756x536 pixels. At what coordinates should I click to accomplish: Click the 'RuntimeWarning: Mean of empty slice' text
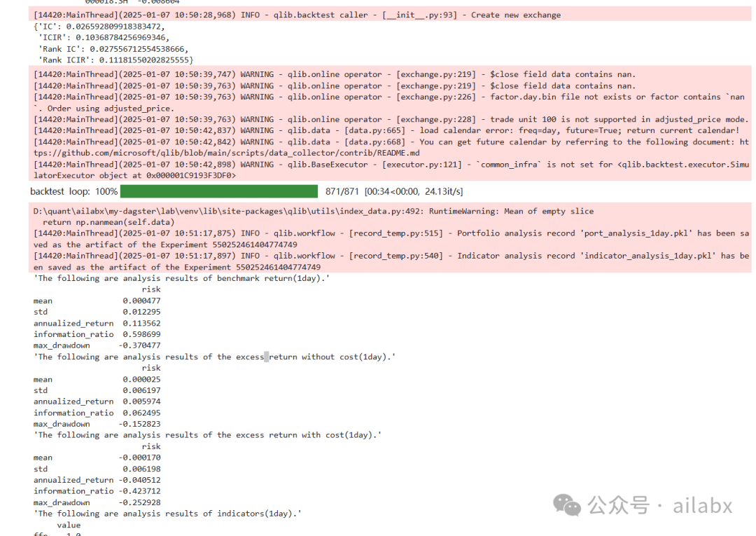coord(512,212)
